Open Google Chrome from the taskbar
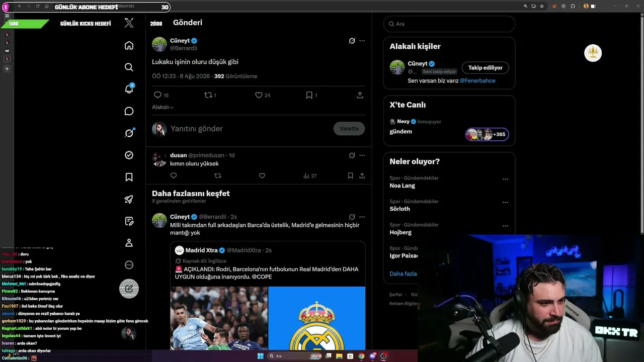Image resolution: width=644 pixels, height=362 pixels. [x=361, y=356]
